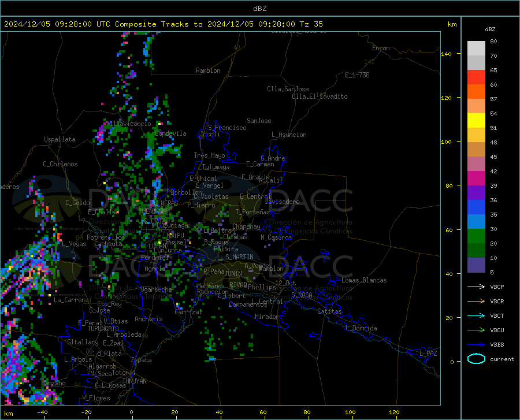Screen dimensions: 520x420
Task: Select the slate purple 5–10 dBZ swatch
Action: [476, 265]
